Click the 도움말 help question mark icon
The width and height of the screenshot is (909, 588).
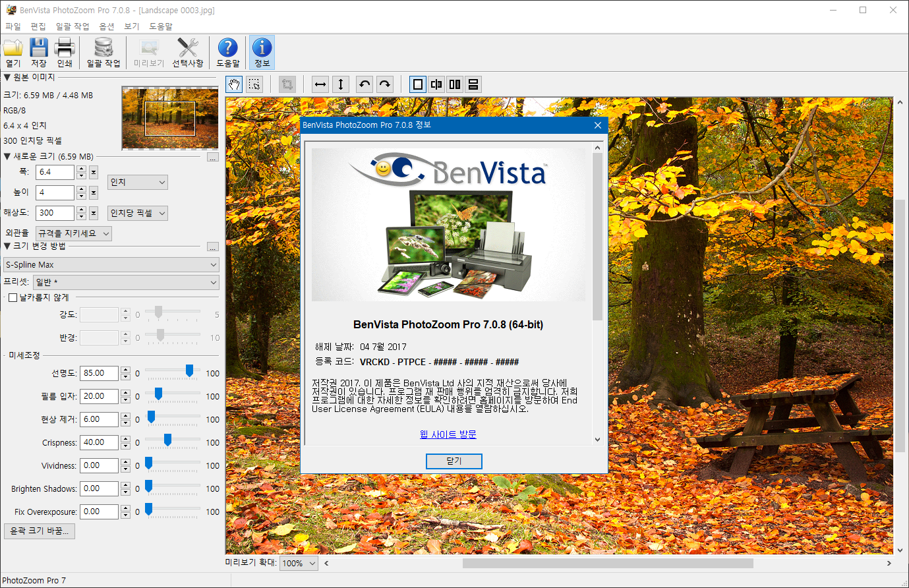[x=228, y=52]
